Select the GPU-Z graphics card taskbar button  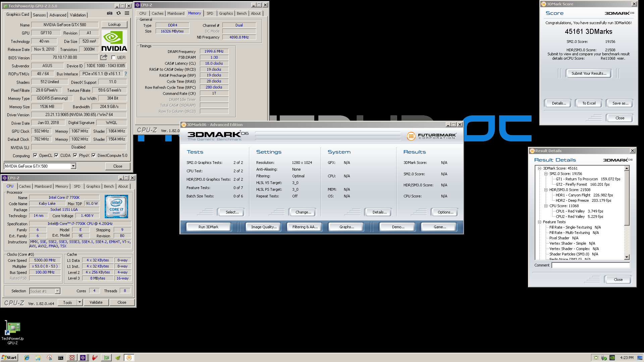point(106,358)
